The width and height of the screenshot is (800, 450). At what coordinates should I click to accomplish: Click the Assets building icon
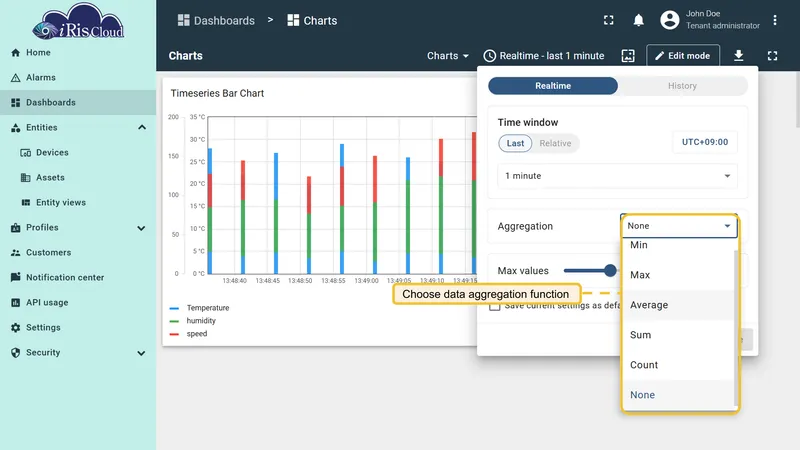(x=26, y=178)
